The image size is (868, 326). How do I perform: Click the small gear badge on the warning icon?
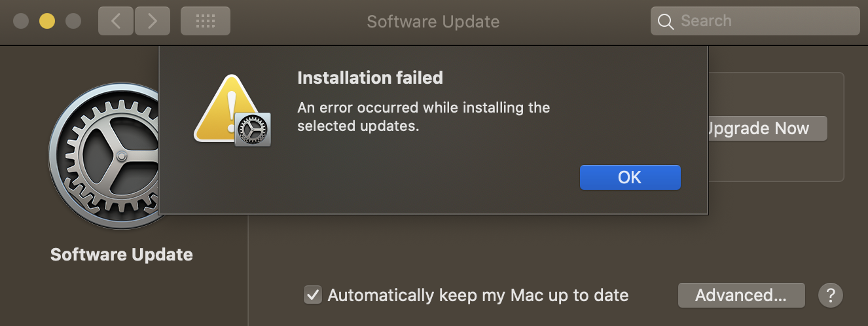coord(252,130)
